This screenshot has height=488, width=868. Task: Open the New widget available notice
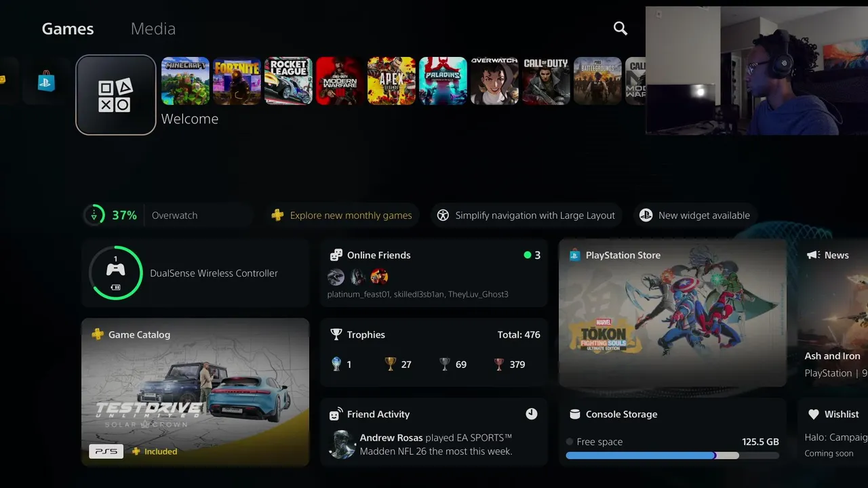click(695, 216)
